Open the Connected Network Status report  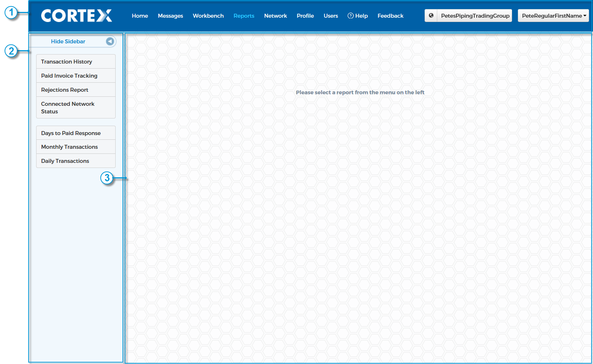[x=76, y=108]
